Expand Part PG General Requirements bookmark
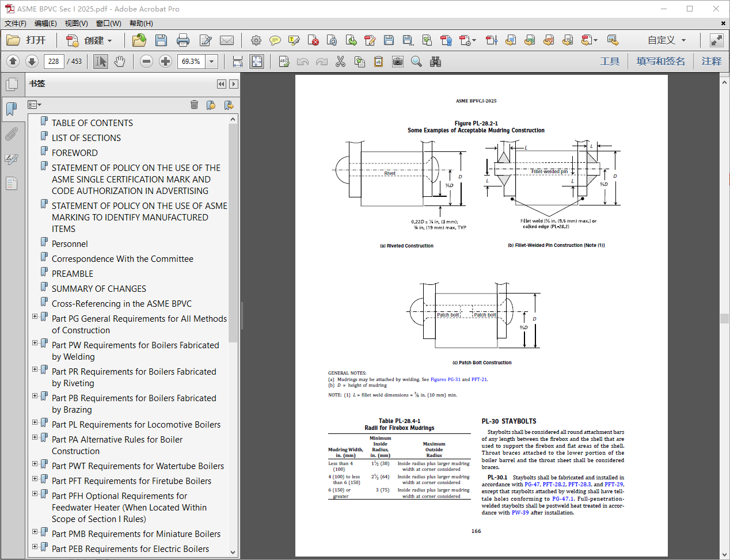The image size is (730, 560). [x=35, y=317]
